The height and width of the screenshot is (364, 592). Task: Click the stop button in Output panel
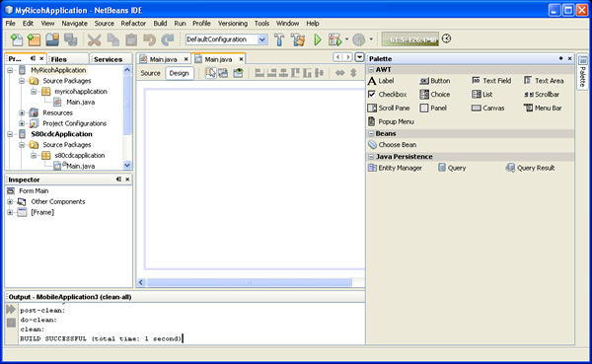(11, 323)
